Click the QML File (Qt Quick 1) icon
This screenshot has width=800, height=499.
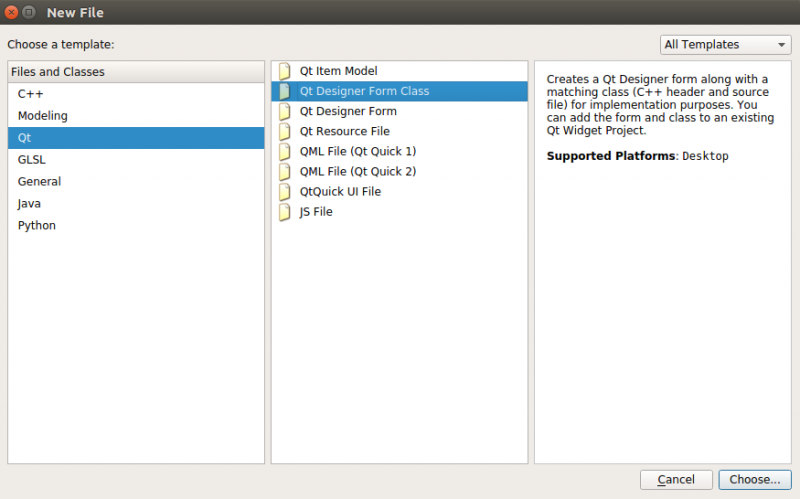[285, 152]
